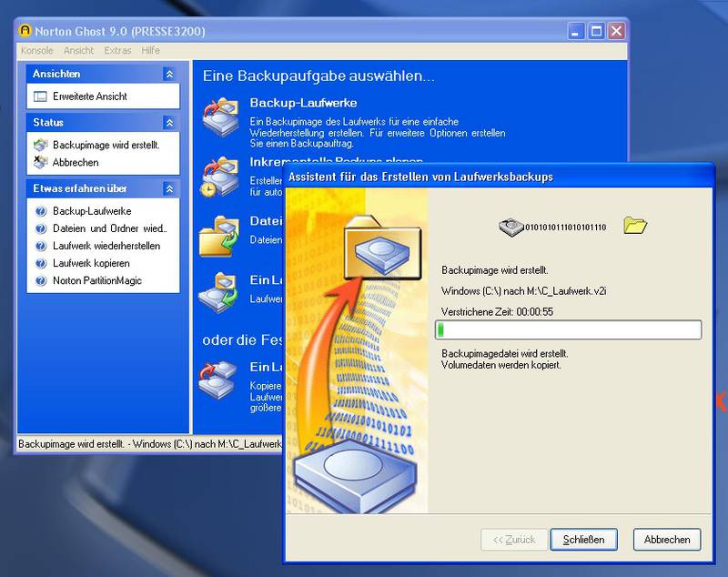The height and width of the screenshot is (577, 728).
Task: Click the Backup-Laufwerke task icon
Action: (x=220, y=116)
